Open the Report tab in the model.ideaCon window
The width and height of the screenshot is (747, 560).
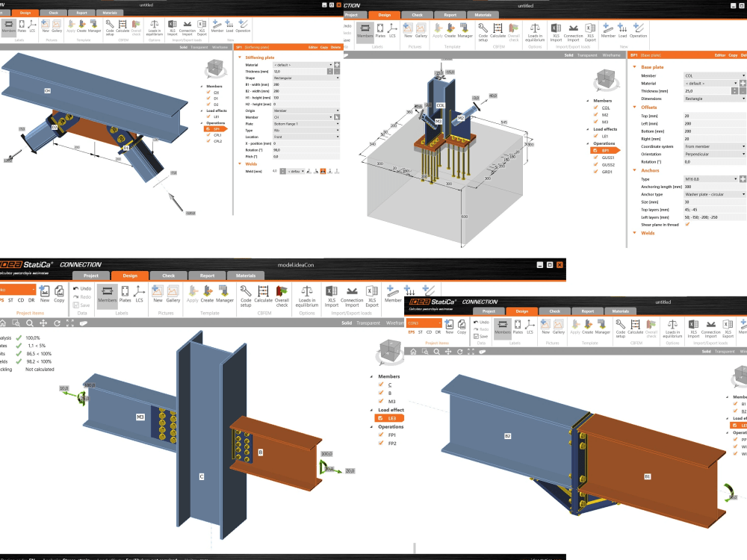(207, 276)
